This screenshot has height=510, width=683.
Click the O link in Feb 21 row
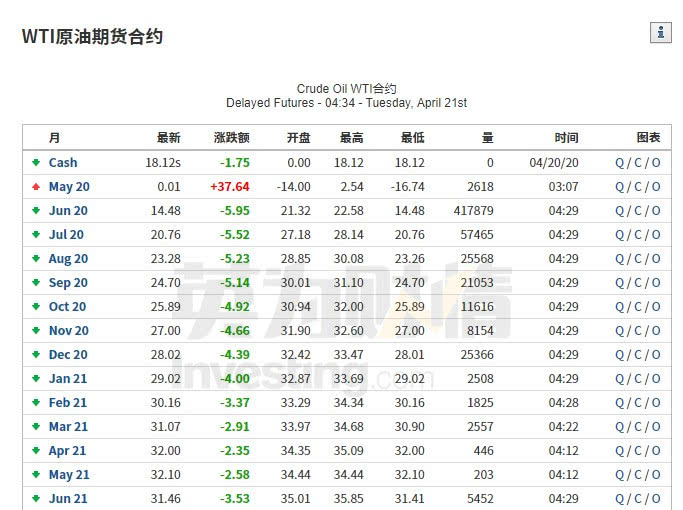656,402
